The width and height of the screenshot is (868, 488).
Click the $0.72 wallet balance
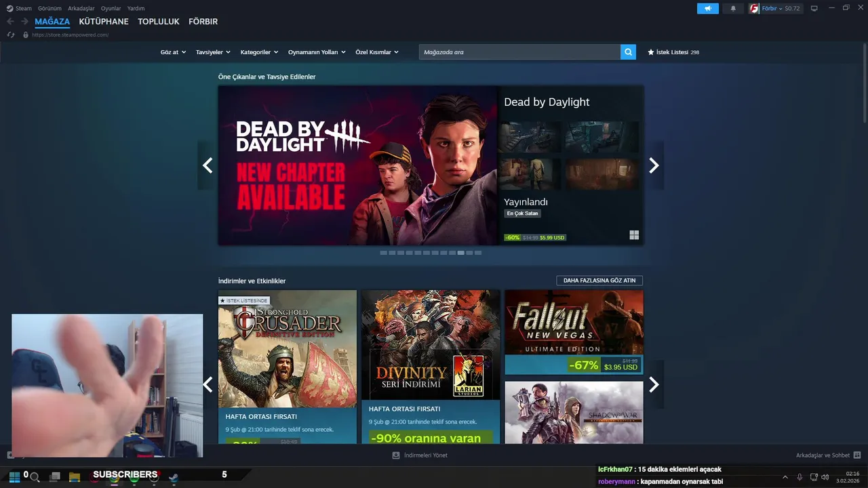(x=792, y=9)
